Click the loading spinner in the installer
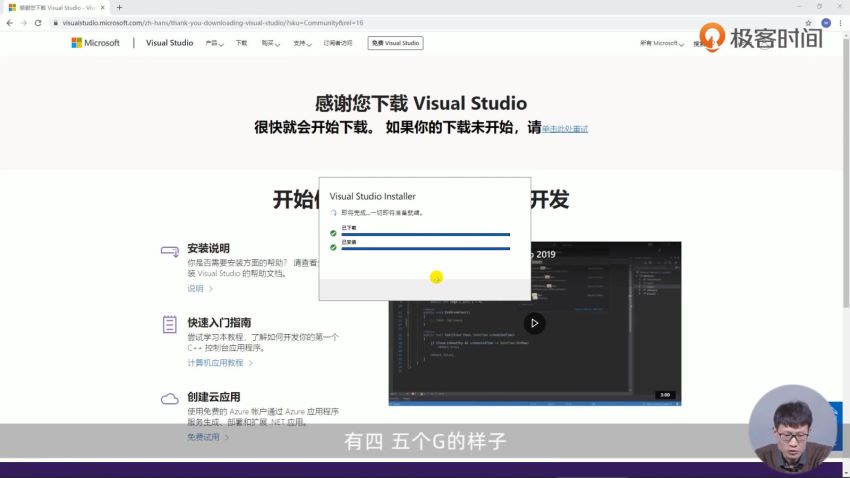Viewport: 850px width, 478px height. coord(333,212)
